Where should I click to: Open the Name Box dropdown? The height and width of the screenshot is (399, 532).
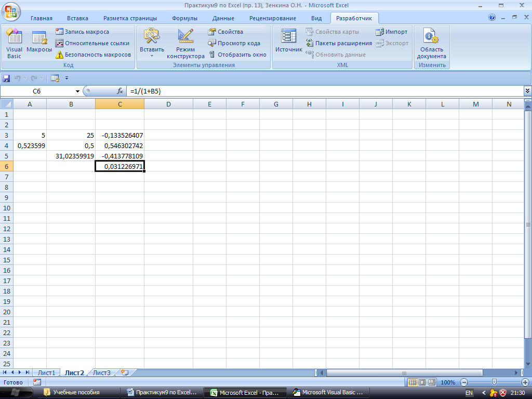pyautogui.click(x=77, y=91)
